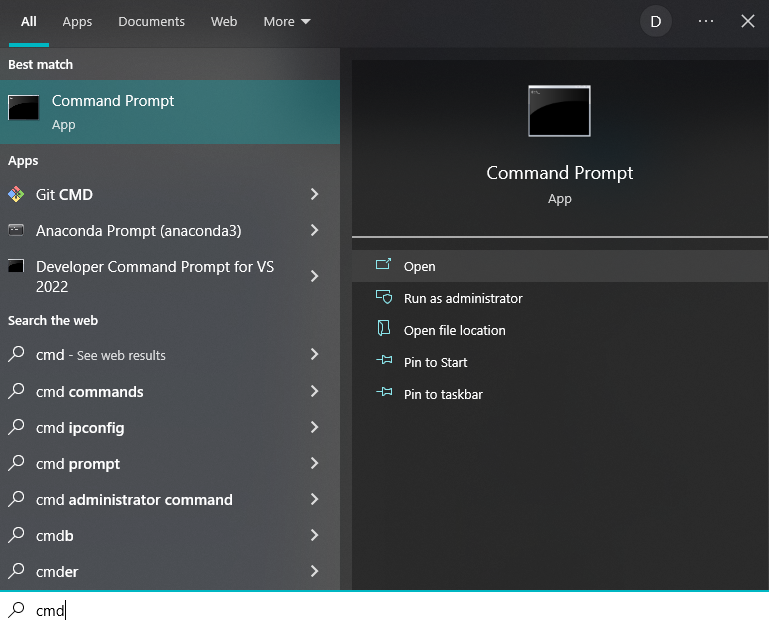
Task: Click Command Prompt title in preview pane
Action: point(559,173)
